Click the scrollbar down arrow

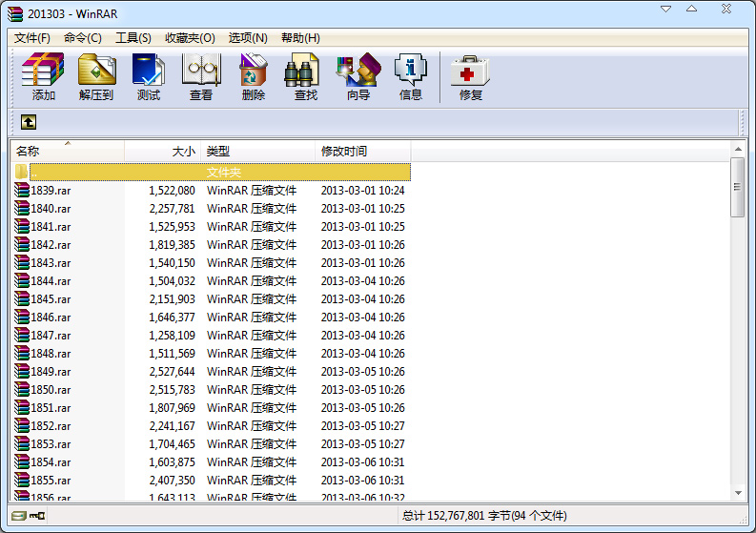tap(738, 493)
